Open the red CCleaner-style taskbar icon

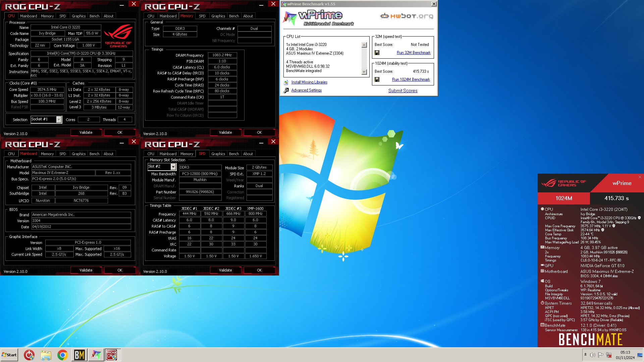coord(29,355)
